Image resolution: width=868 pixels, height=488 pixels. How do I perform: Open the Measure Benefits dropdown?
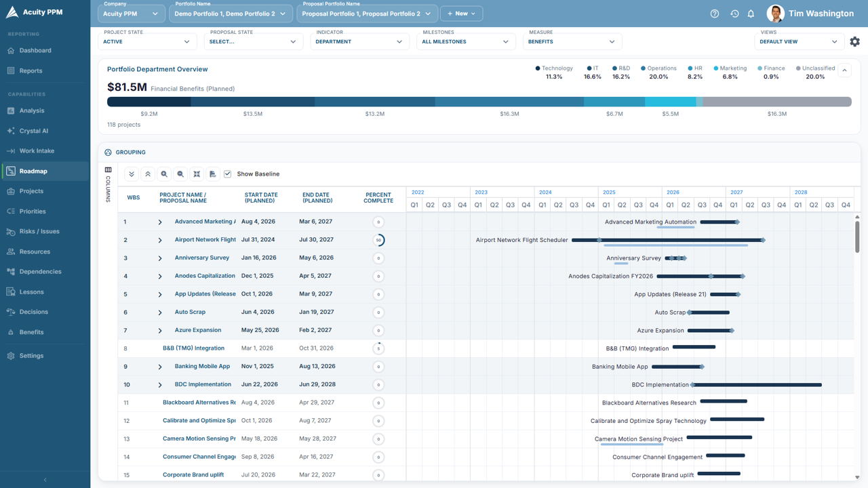572,41
